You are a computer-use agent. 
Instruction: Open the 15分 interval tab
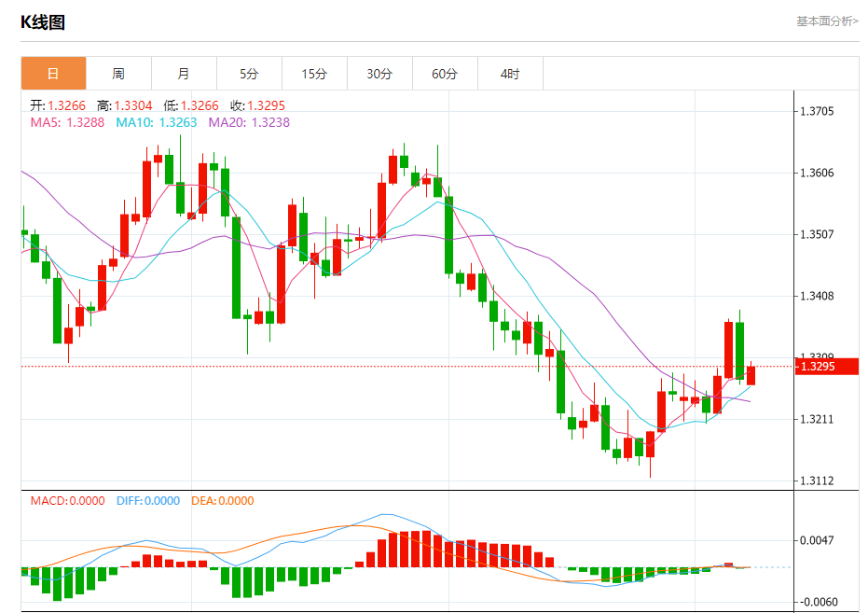click(314, 73)
